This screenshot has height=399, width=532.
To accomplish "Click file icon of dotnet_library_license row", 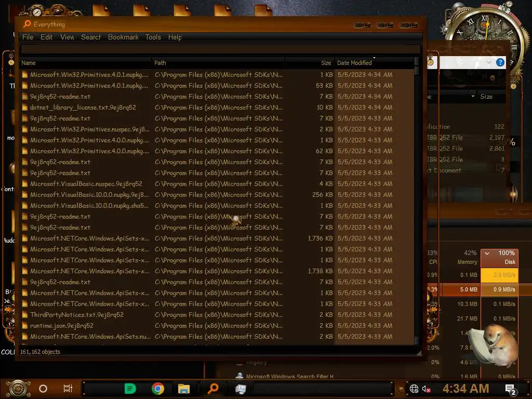I will point(25,108).
